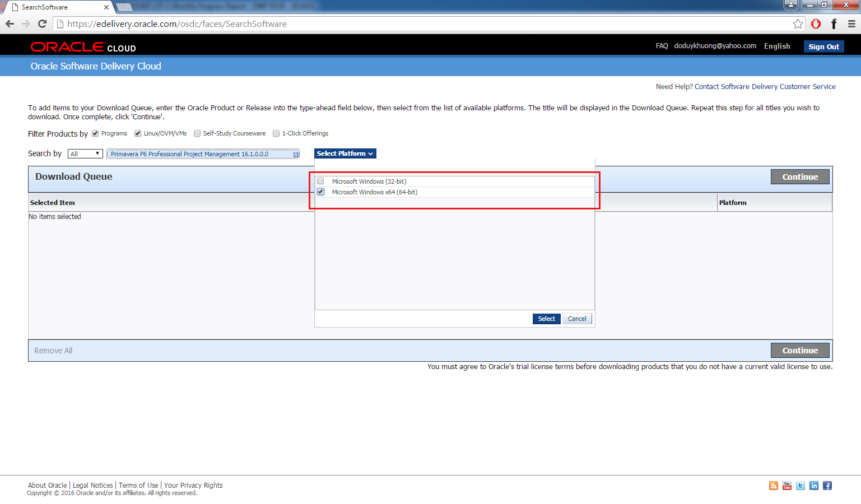The image size is (861, 504).
Task: Click the browser address bar URL
Action: (176, 24)
